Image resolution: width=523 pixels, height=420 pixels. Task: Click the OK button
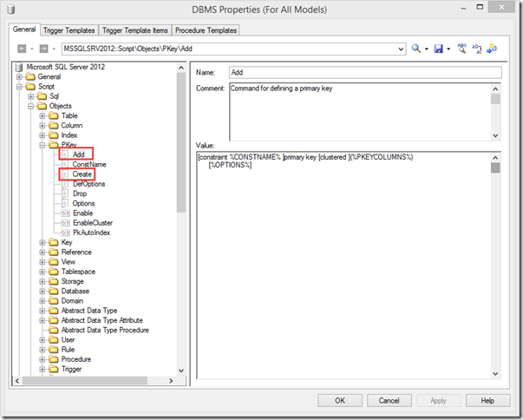[x=340, y=401]
